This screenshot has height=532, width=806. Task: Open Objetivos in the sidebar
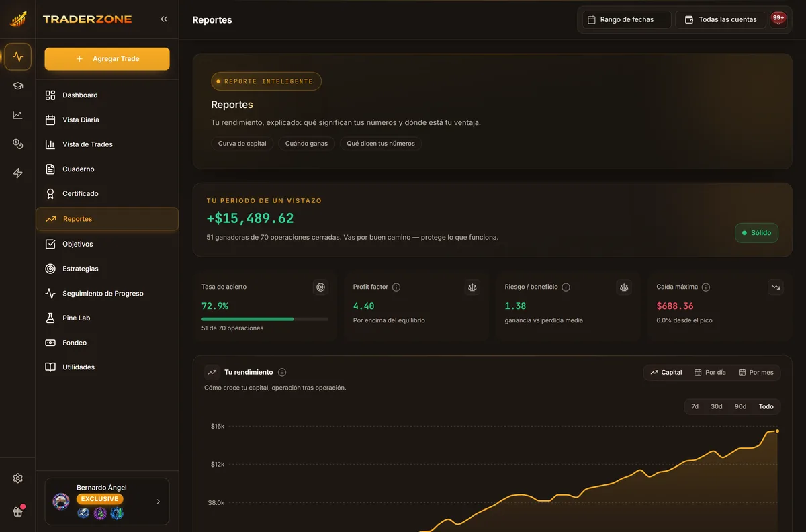pos(107,244)
